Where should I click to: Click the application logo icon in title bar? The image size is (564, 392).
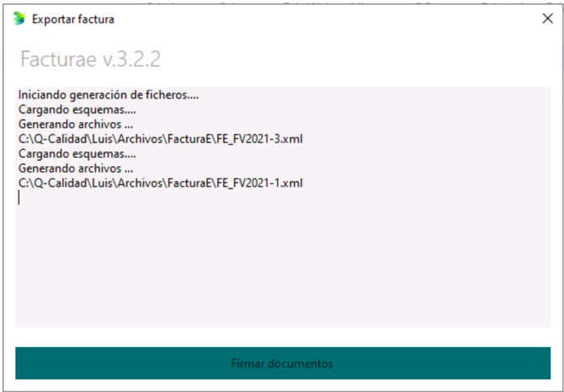click(x=18, y=18)
